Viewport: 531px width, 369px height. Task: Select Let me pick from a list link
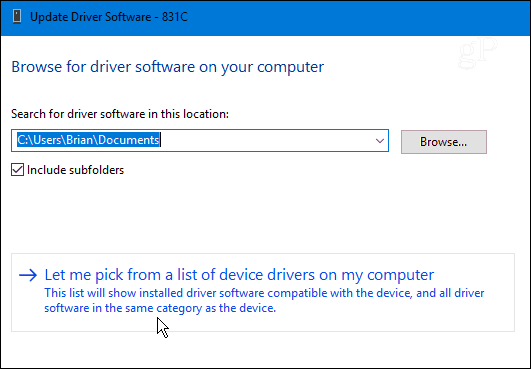click(x=239, y=275)
